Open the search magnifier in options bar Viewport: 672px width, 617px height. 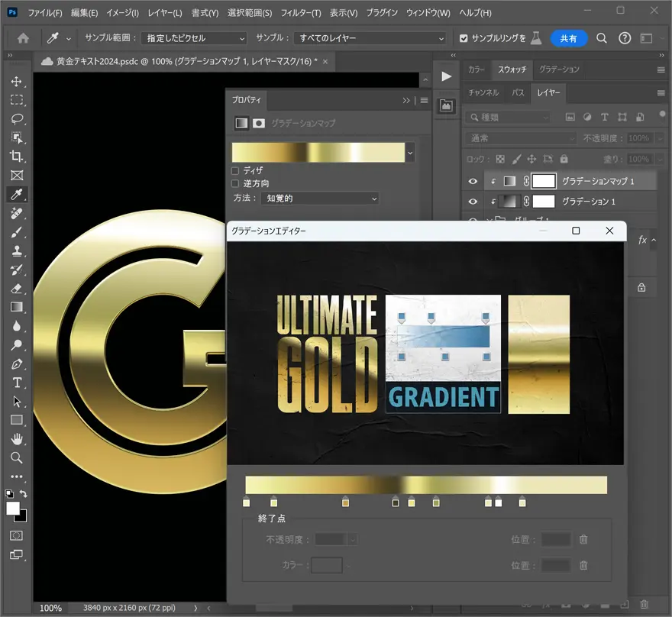tap(602, 38)
